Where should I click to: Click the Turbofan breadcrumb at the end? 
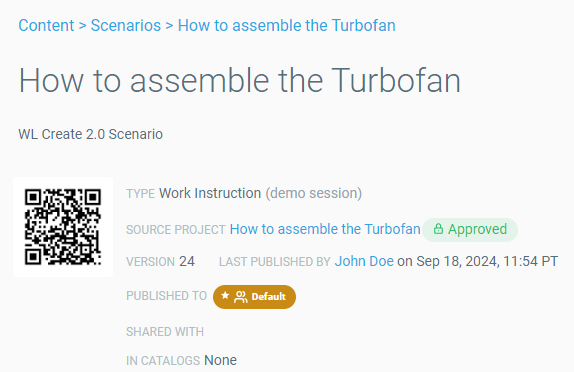287,26
